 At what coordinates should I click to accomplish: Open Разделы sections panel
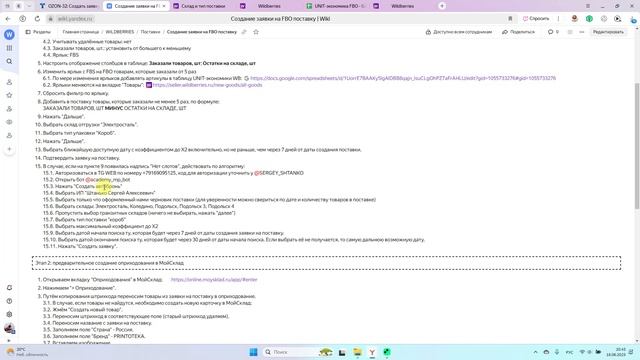point(38,32)
